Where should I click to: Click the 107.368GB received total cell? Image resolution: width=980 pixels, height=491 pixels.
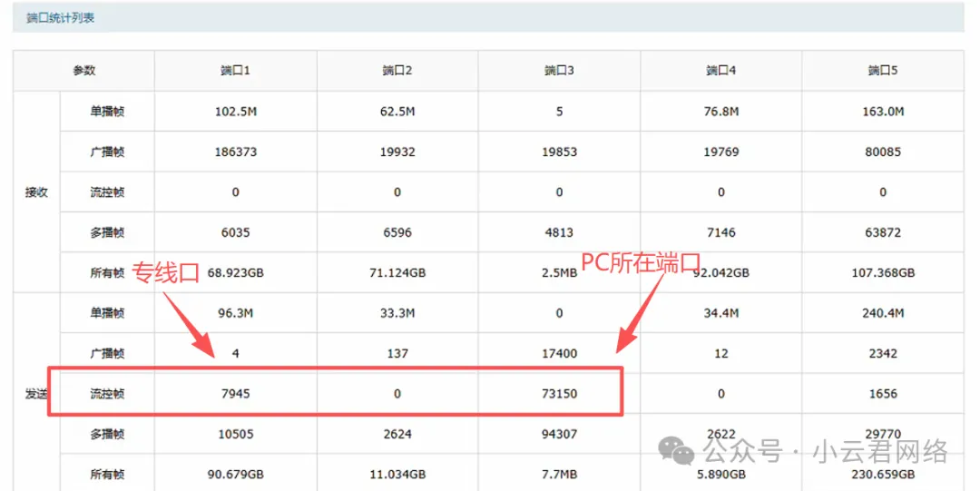[x=883, y=272]
